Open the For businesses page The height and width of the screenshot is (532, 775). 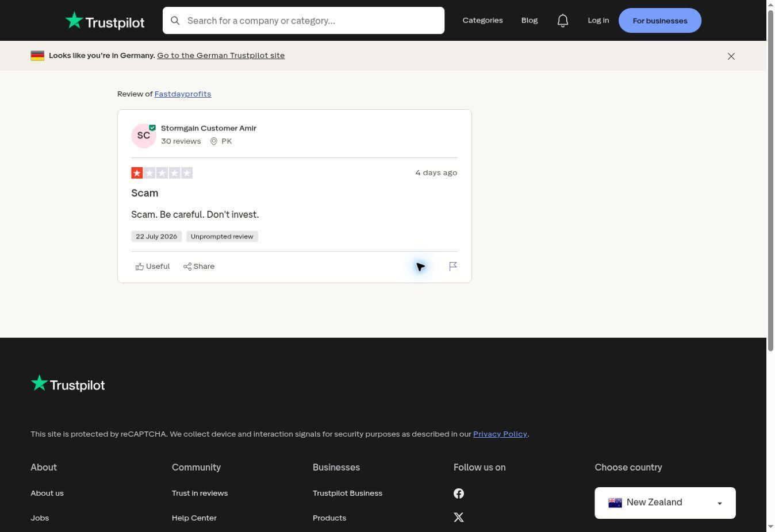pos(660,21)
